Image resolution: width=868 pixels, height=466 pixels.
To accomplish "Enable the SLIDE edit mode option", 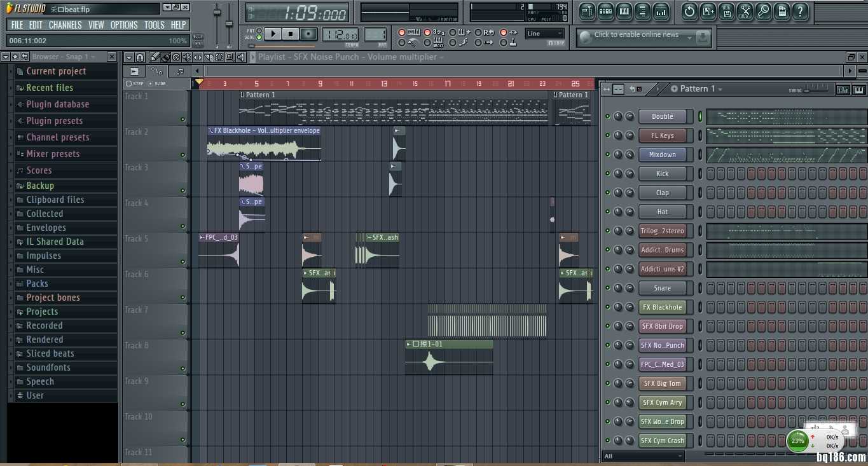I will (x=157, y=83).
